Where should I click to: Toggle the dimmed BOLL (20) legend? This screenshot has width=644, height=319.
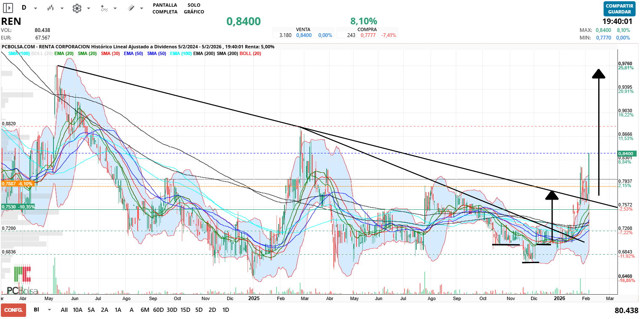point(41,53)
